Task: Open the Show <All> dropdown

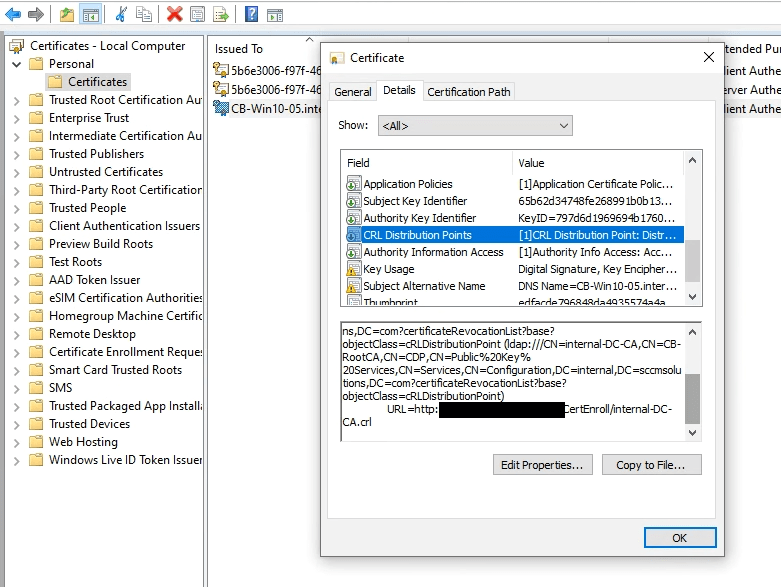Action: pyautogui.click(x=475, y=125)
